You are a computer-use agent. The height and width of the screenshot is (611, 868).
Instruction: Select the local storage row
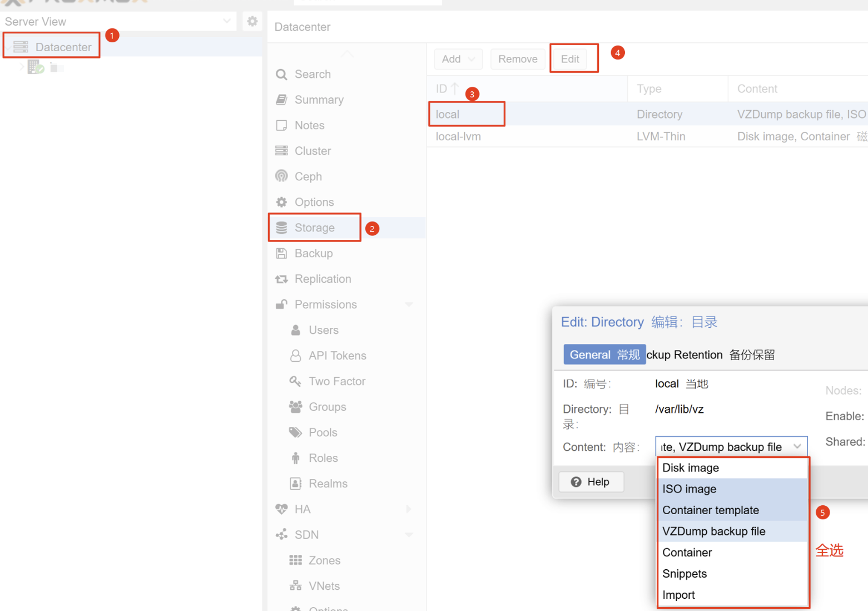(647, 114)
